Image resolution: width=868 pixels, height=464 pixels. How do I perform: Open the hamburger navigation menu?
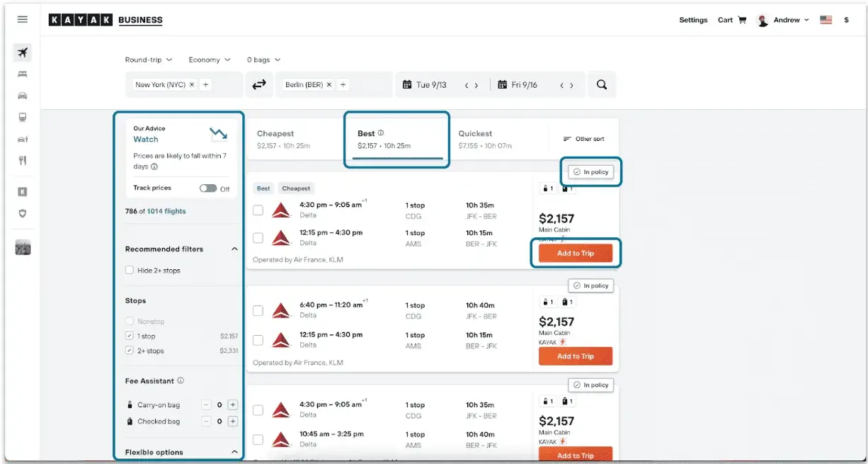coord(23,20)
